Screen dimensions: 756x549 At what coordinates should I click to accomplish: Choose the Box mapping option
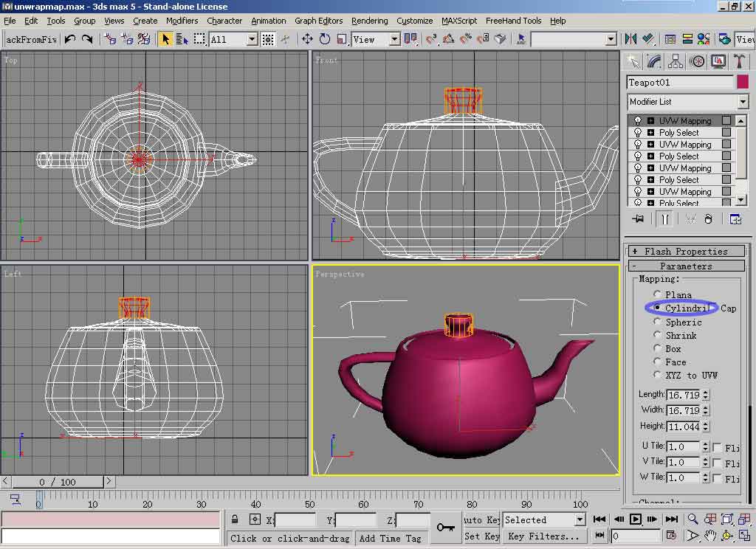pyautogui.click(x=657, y=348)
